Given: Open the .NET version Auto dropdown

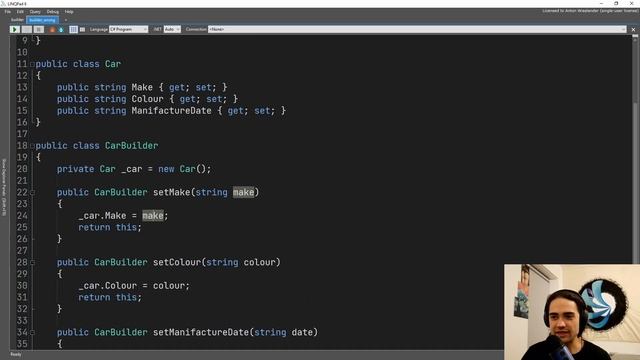Looking at the screenshot, I should click(172, 29).
